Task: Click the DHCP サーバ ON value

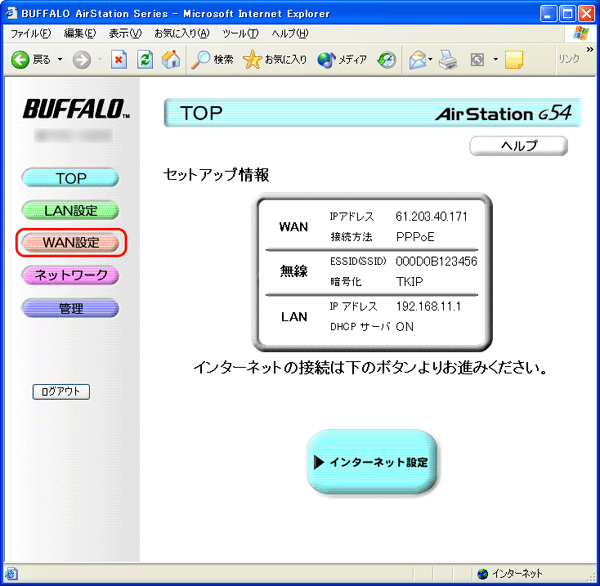Action: coord(404,326)
